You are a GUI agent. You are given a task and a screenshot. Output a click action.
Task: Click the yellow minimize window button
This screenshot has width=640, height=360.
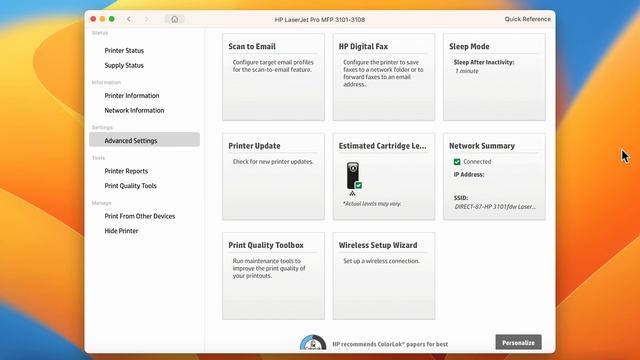[x=102, y=19]
